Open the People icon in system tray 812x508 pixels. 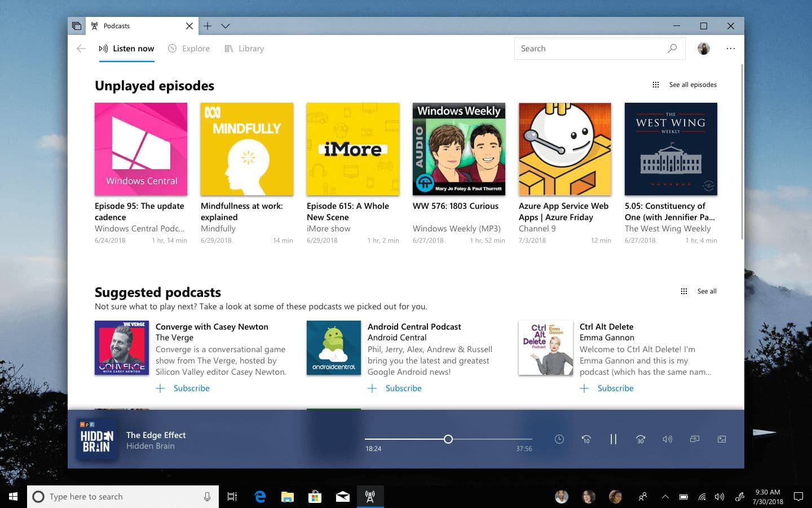[642, 497]
